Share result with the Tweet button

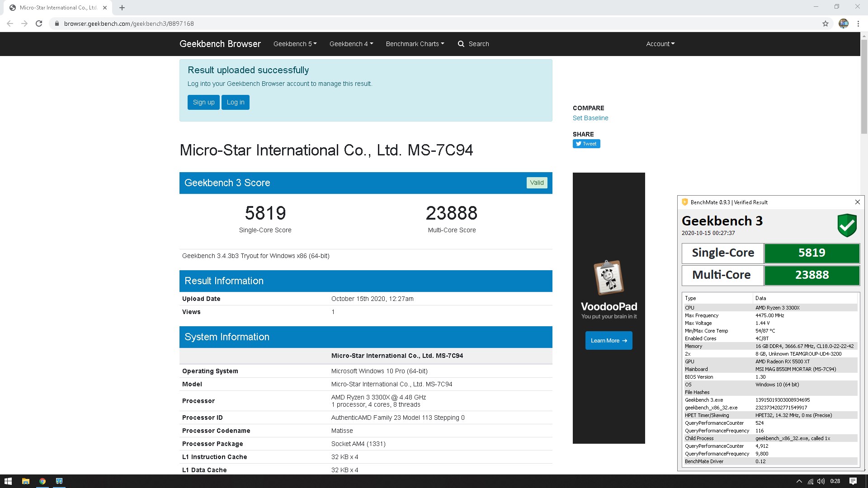[x=586, y=144]
